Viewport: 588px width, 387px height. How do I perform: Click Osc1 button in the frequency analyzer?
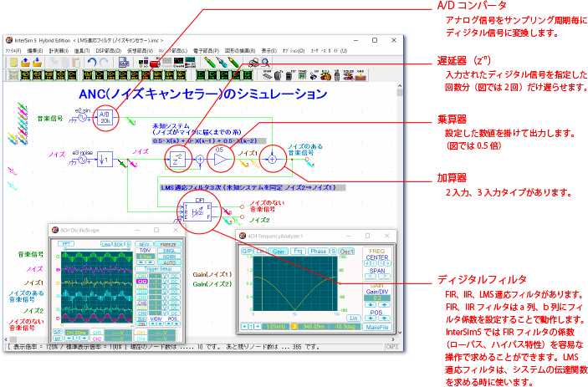(x=346, y=252)
